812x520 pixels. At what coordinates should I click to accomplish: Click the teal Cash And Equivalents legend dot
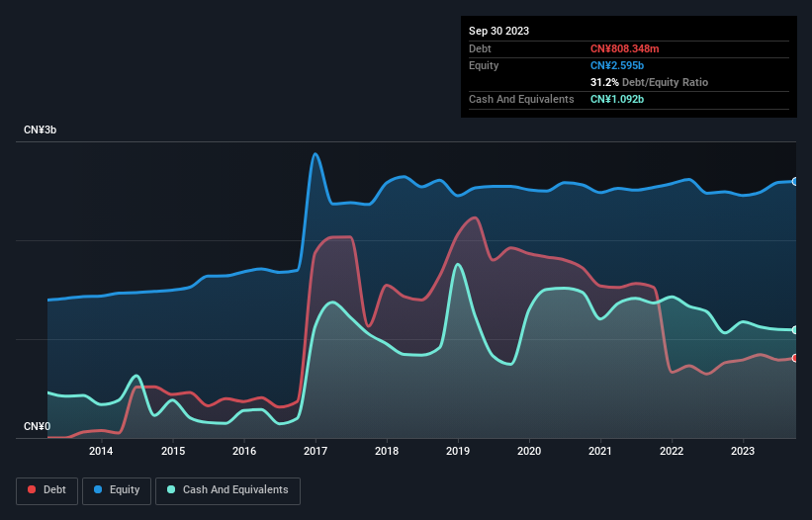[x=171, y=489]
